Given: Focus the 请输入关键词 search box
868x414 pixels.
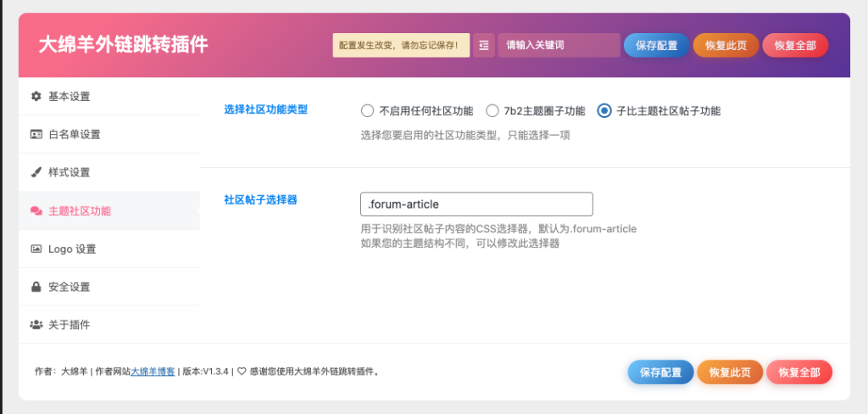Looking at the screenshot, I should pos(559,45).
